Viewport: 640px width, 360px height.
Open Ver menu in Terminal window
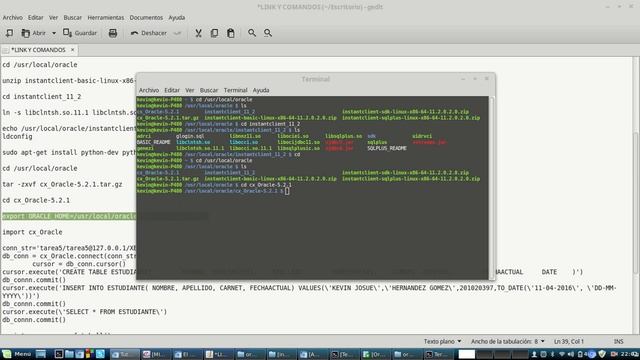tap(190, 90)
